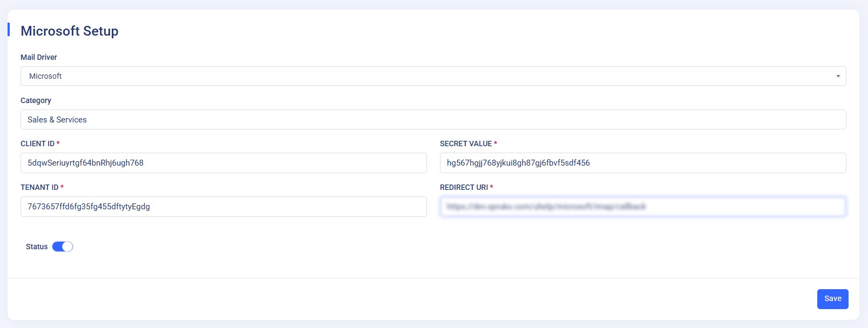
Task: Place cursor in TENANT ID field
Action: (x=223, y=207)
